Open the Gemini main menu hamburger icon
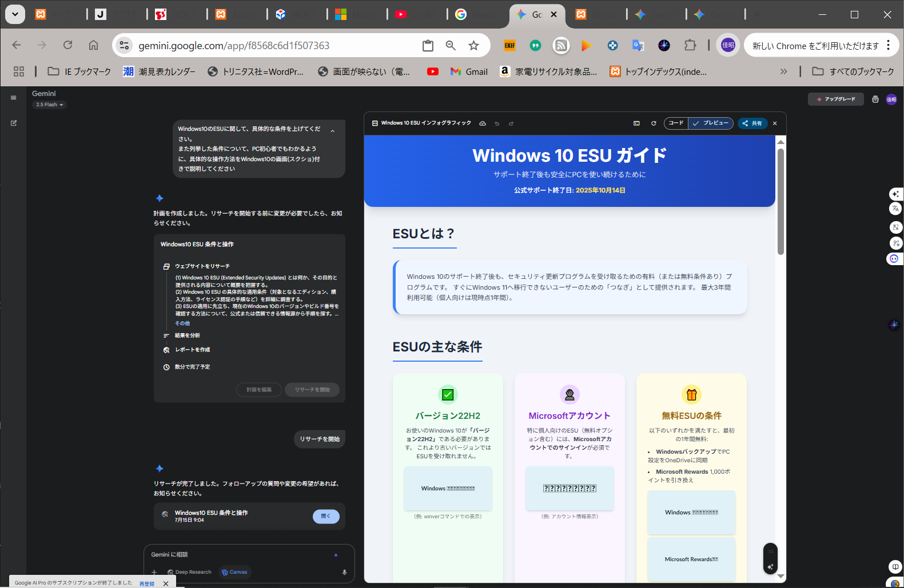The height and width of the screenshot is (588, 904). coord(13,98)
